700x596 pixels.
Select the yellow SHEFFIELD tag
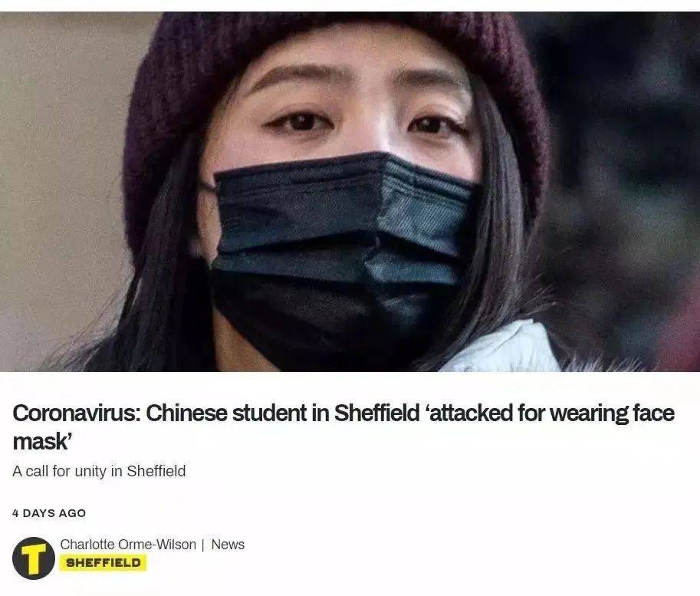pyautogui.click(x=104, y=562)
